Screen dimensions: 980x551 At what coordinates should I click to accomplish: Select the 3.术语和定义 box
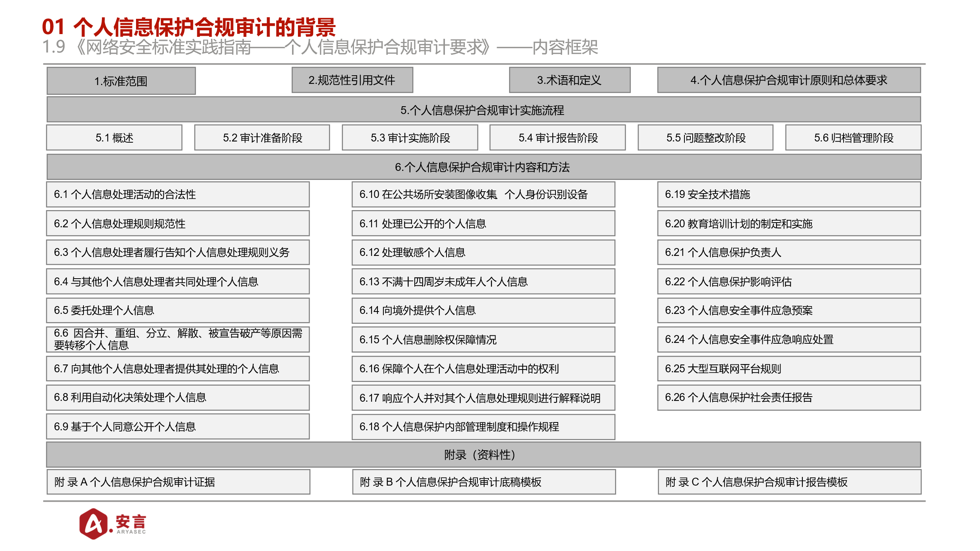coord(570,80)
